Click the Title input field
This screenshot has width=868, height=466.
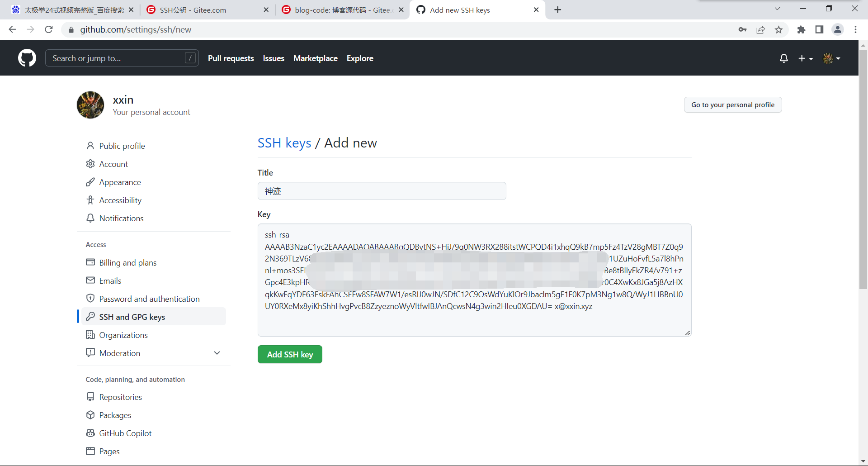click(382, 191)
